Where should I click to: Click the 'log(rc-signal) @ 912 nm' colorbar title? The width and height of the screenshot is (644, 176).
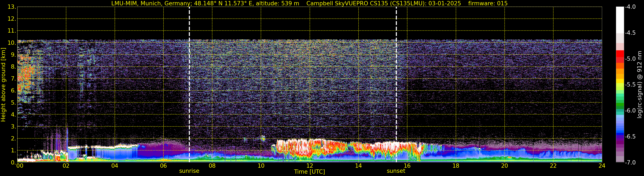640,85
